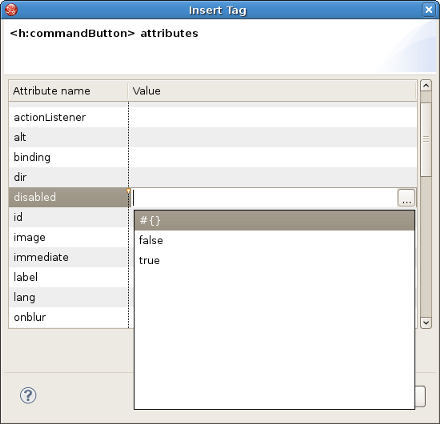Viewport: 440px width, 424px height.
Task: Select the onblur attribute row
Action: click(68, 317)
